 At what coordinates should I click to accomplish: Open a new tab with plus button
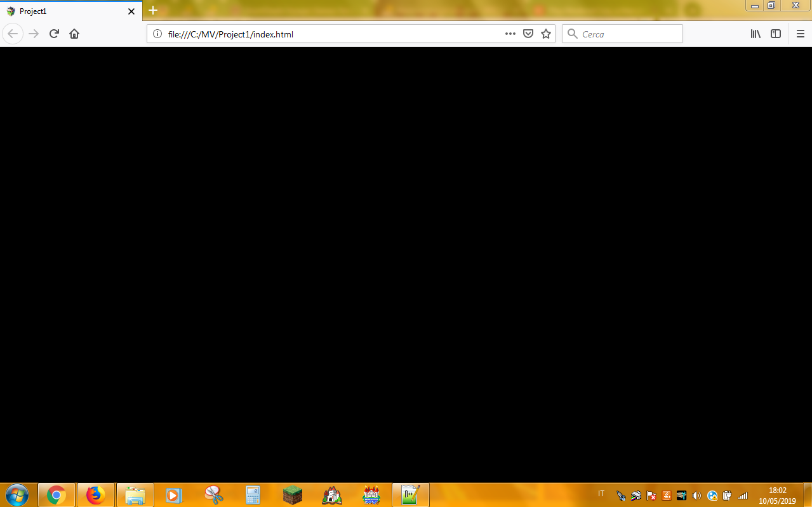pos(153,11)
